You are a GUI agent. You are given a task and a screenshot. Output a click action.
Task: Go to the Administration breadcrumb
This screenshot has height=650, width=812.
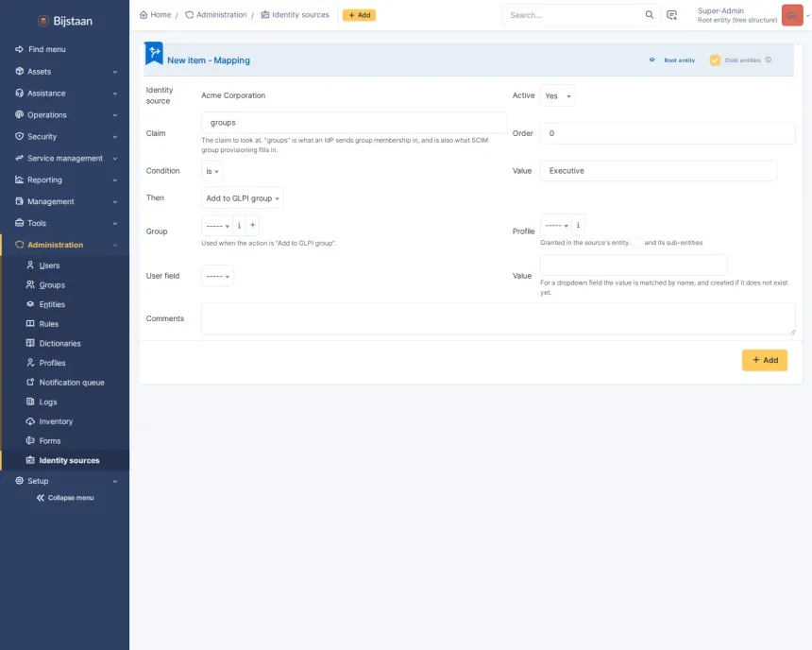tap(216, 14)
